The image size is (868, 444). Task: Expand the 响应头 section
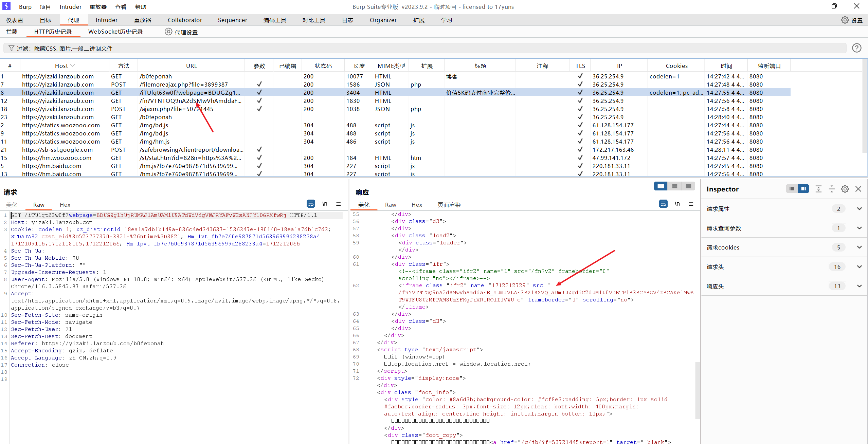[859, 286]
